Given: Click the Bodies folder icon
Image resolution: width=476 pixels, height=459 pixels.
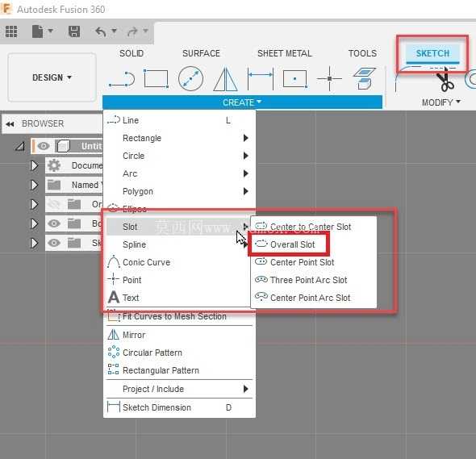Looking at the screenshot, I should (x=74, y=223).
